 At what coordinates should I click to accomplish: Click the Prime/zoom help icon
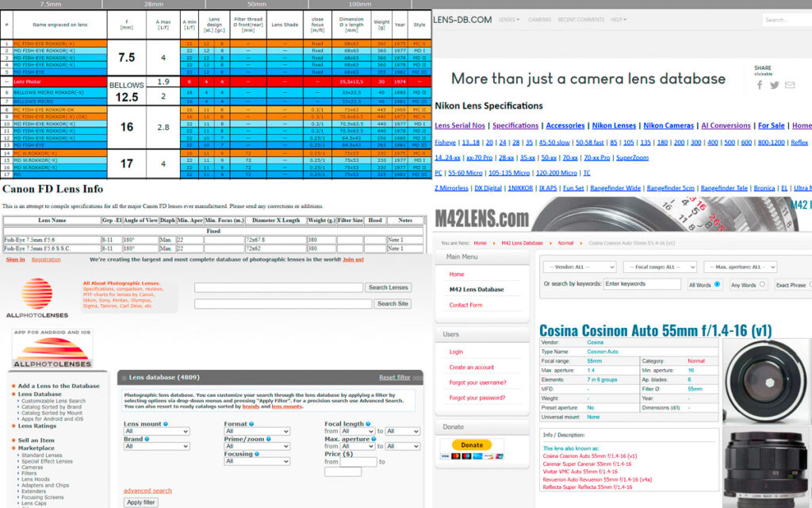(x=268, y=439)
